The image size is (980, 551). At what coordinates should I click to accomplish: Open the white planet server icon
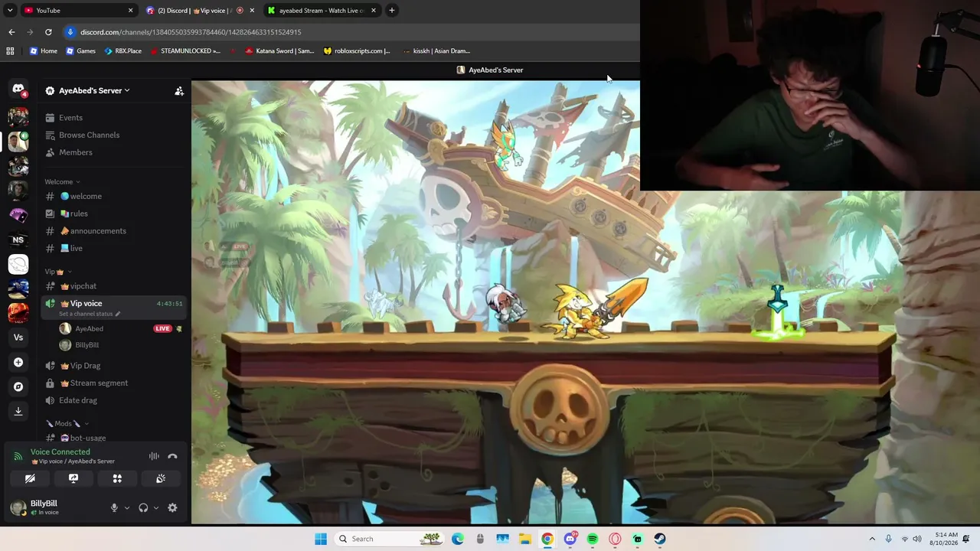coord(18,264)
